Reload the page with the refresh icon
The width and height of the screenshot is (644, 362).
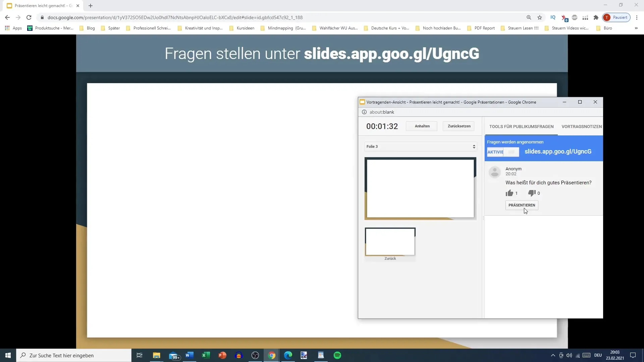(x=29, y=17)
